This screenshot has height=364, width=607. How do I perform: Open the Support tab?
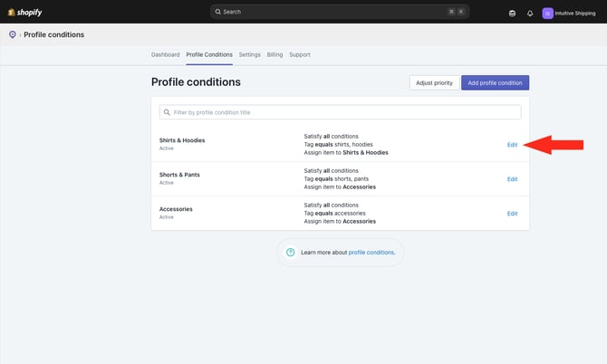300,54
